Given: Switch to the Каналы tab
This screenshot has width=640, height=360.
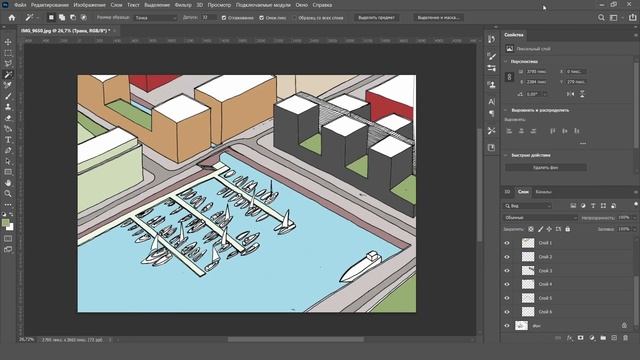Looking at the screenshot, I should point(544,192).
